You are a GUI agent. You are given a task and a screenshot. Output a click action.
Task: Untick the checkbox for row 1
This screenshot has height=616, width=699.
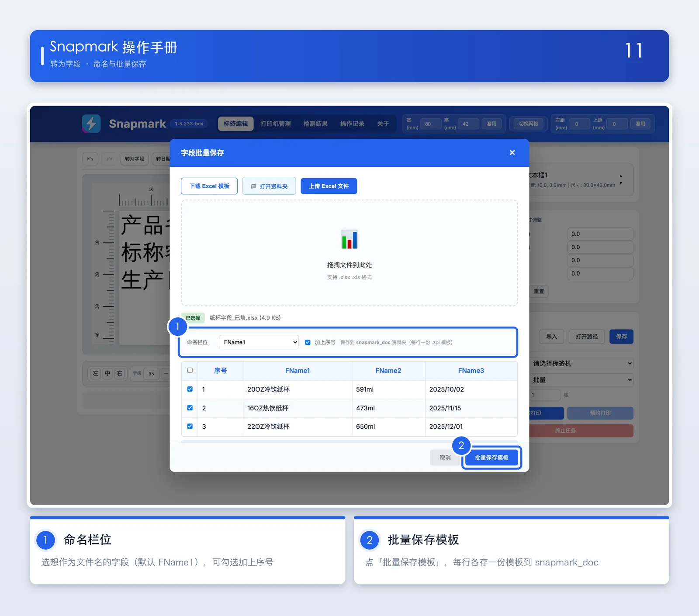[x=190, y=389]
